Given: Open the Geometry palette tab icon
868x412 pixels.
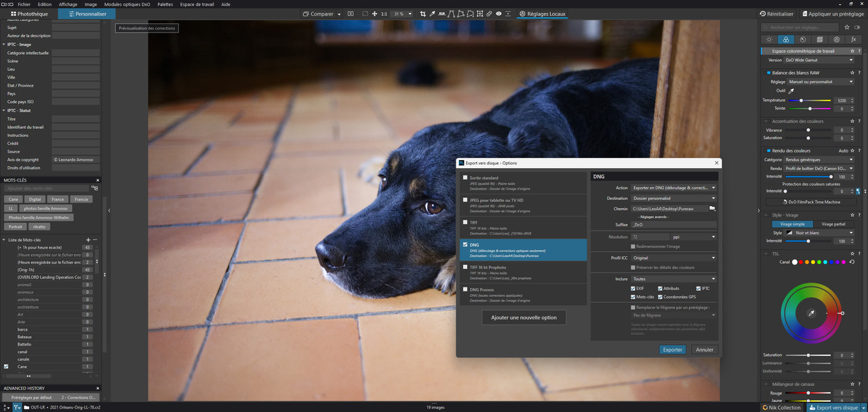Looking at the screenshot, I should point(820,39).
